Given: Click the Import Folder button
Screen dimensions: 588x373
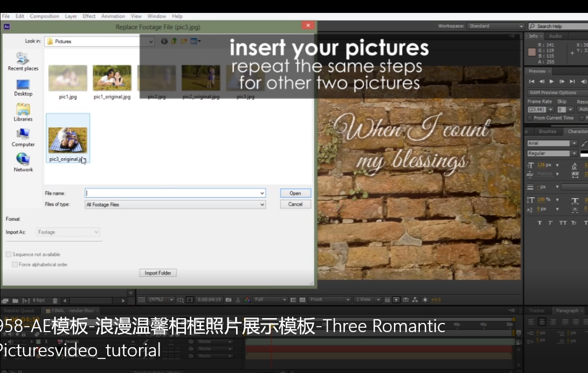Looking at the screenshot, I should pyautogui.click(x=158, y=273).
